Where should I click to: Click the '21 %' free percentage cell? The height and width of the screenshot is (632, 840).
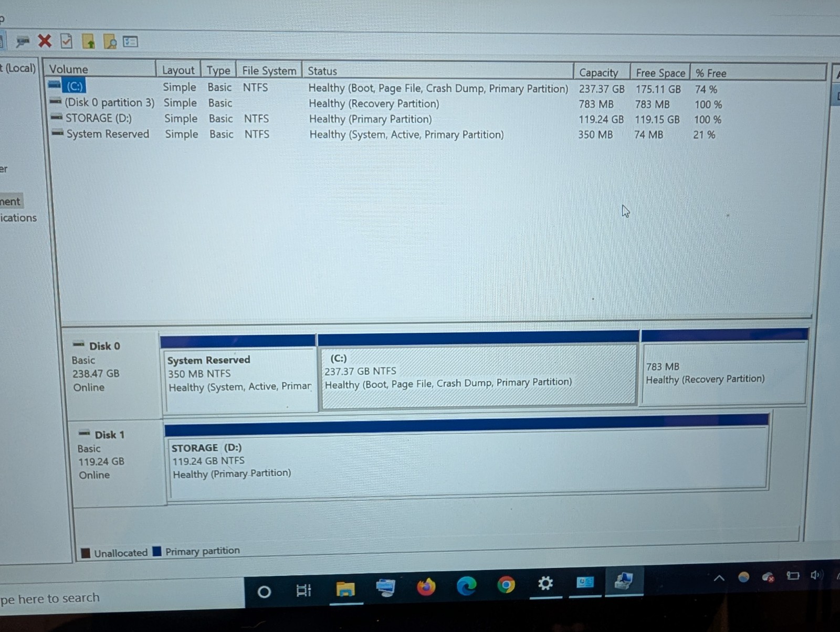(704, 135)
